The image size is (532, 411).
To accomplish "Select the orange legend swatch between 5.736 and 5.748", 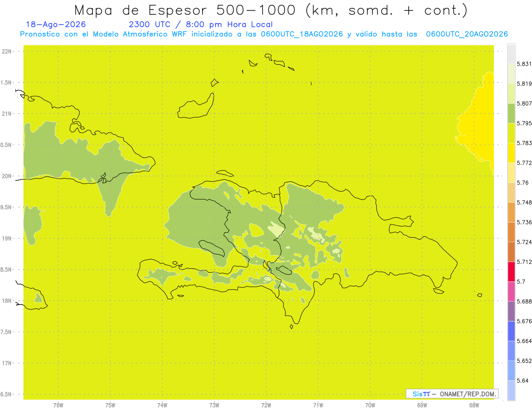I will pyautogui.click(x=511, y=212).
